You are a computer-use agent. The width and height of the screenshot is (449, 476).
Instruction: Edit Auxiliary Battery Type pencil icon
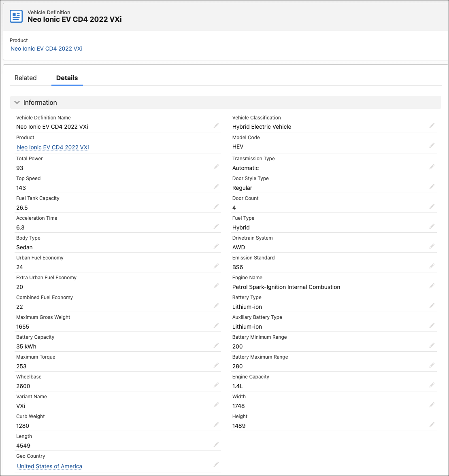tap(432, 325)
